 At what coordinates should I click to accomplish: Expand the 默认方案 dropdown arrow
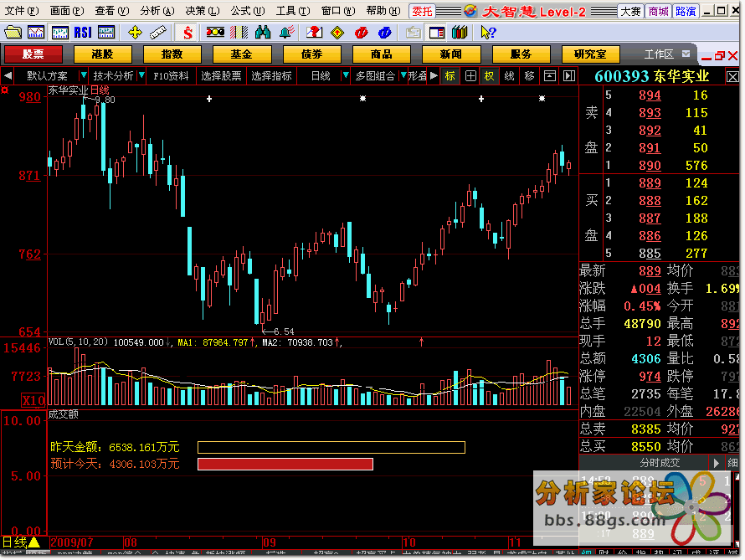pos(84,75)
